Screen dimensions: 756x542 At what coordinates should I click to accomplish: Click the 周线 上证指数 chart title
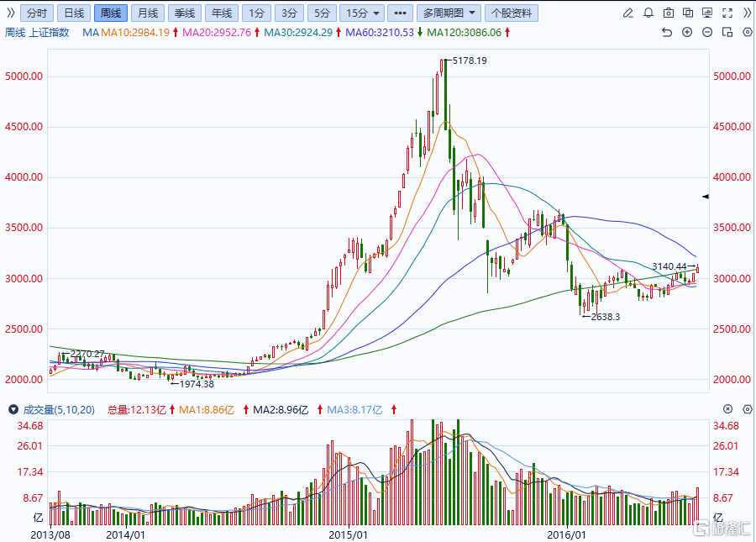37,32
